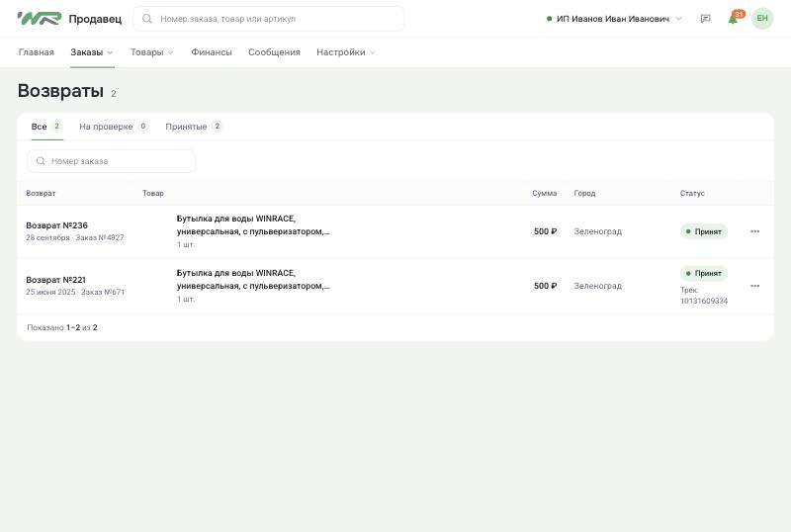
Task: Open Возврат №236 details
Action: pos(56,225)
